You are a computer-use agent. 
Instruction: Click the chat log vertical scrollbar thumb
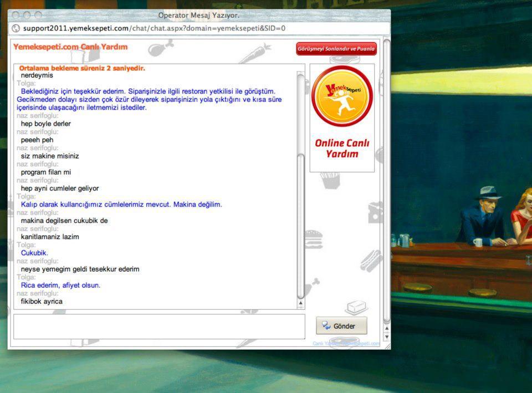pyautogui.click(x=300, y=226)
